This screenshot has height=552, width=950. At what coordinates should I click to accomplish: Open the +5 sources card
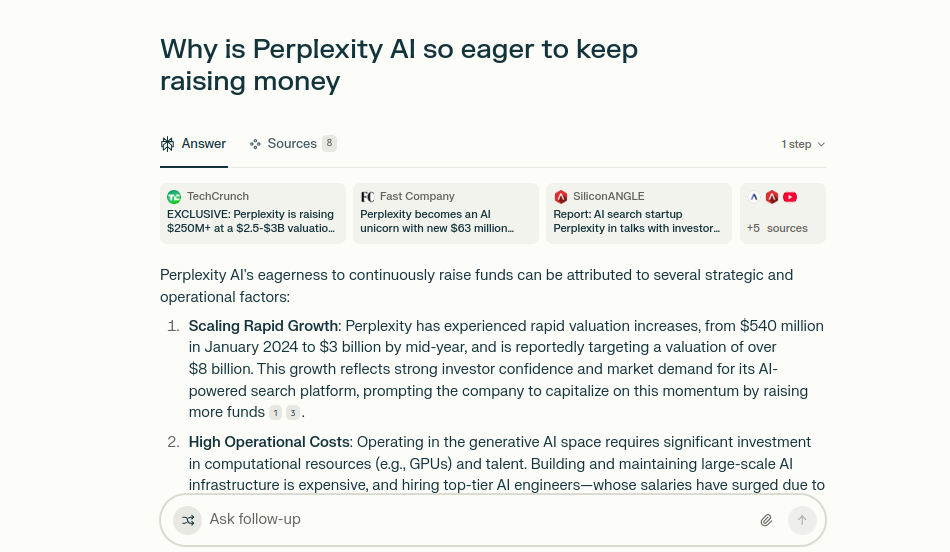pyautogui.click(x=783, y=213)
